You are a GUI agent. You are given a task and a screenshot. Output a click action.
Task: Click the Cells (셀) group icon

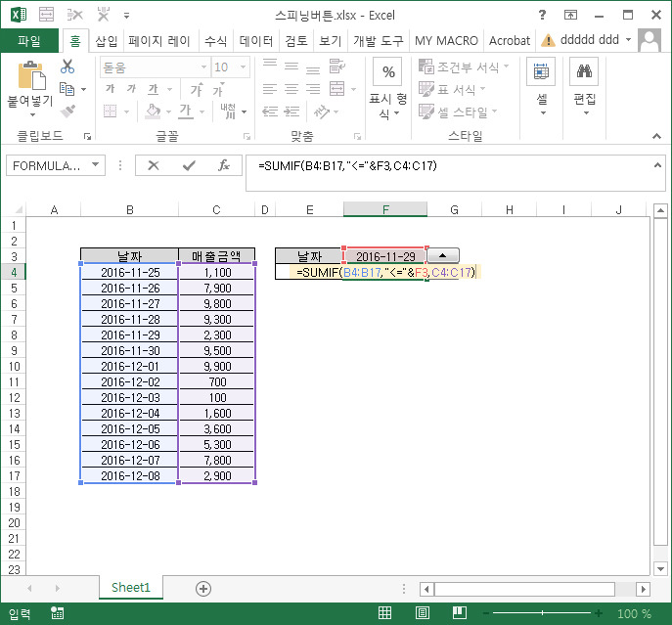541,71
